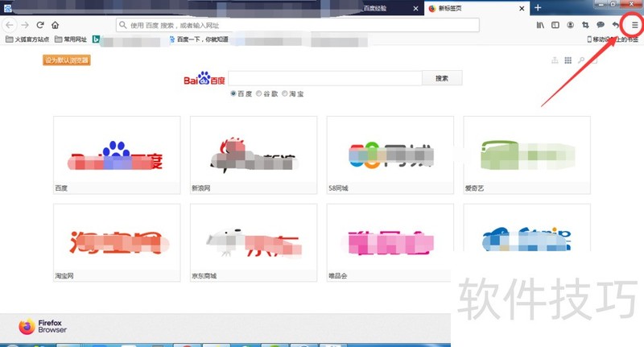Viewport: 644px width, 347px height.
Task: Select the 百度 search engine radio
Action: tap(233, 93)
